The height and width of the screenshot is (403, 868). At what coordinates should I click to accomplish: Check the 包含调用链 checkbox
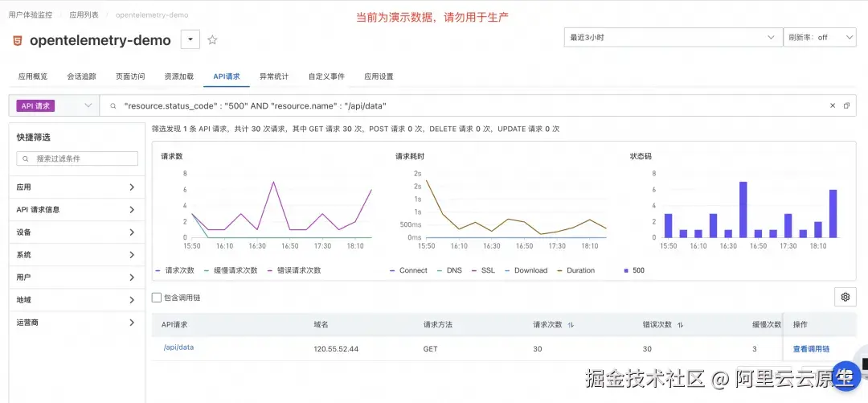pos(157,298)
